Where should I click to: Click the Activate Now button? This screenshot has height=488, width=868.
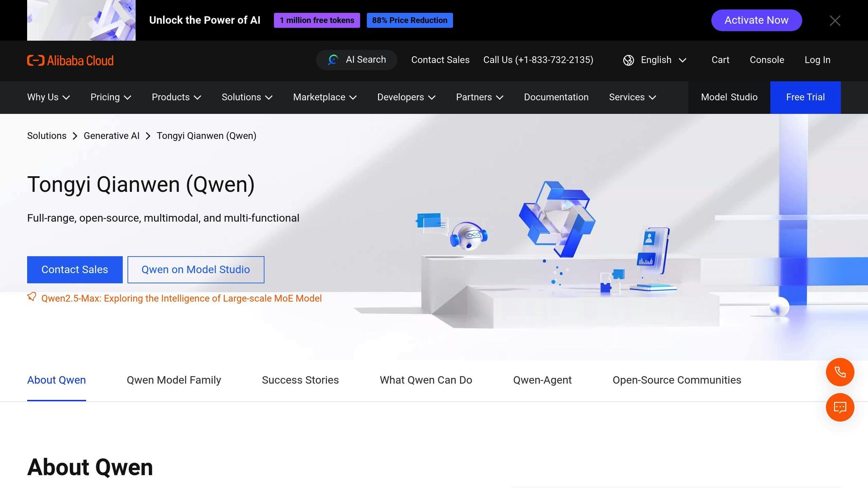coord(757,20)
